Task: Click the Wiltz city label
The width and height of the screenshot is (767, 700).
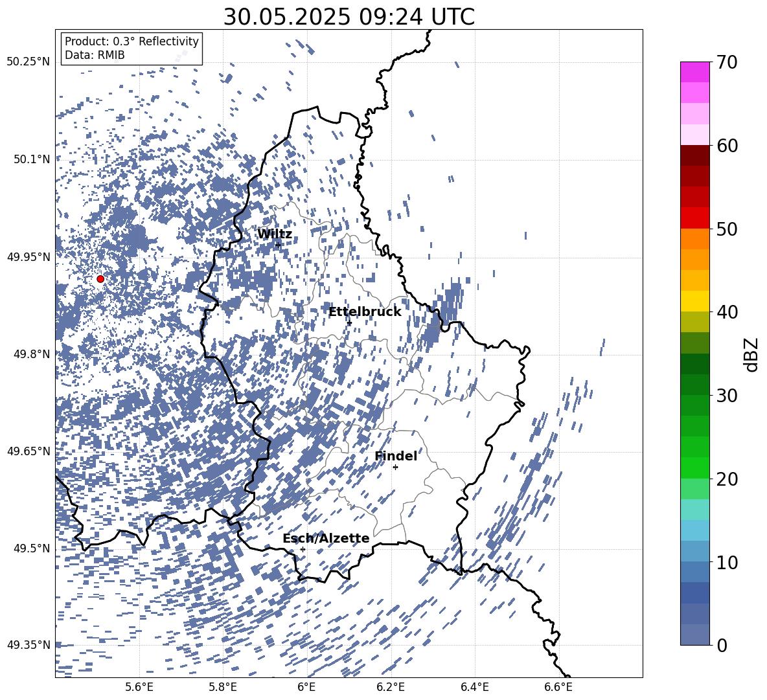Action: [275, 234]
